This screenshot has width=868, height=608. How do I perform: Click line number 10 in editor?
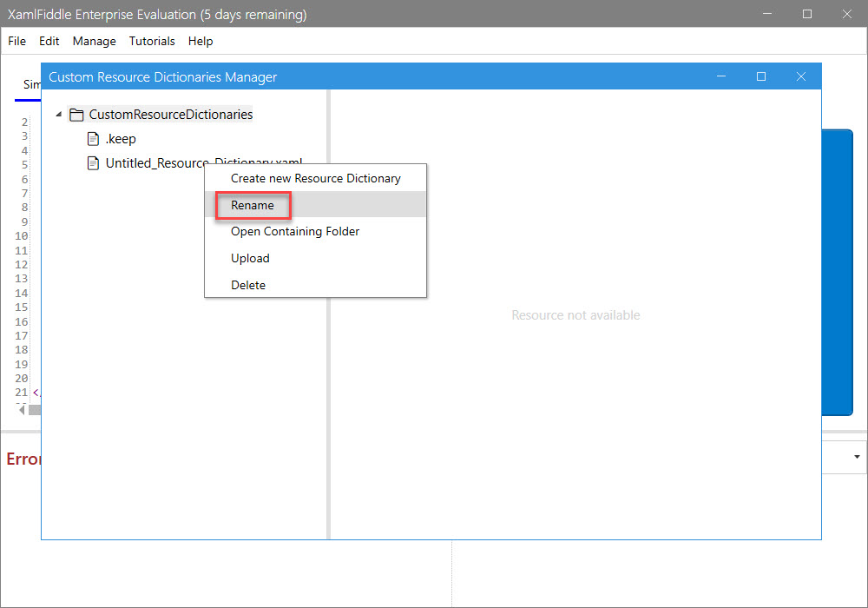21,236
